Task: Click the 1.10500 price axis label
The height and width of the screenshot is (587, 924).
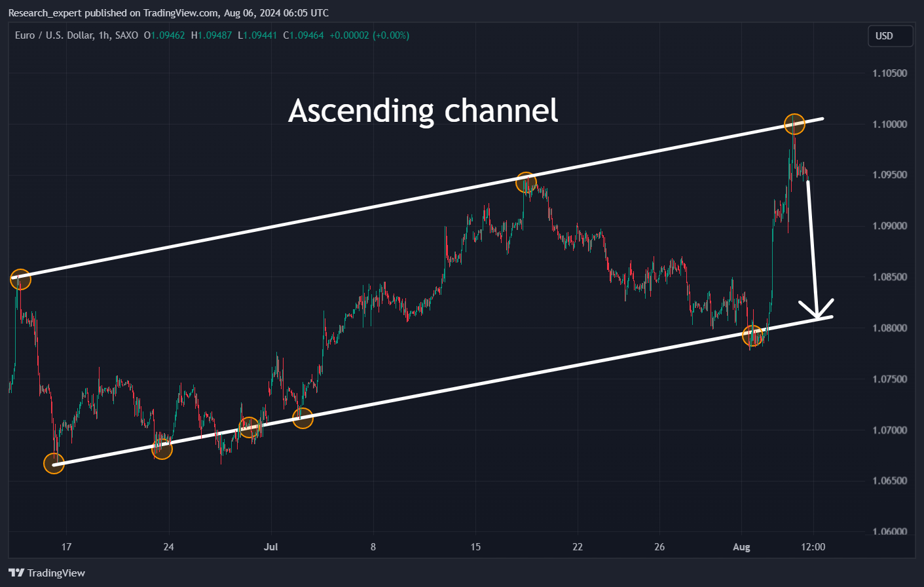Action: point(890,73)
